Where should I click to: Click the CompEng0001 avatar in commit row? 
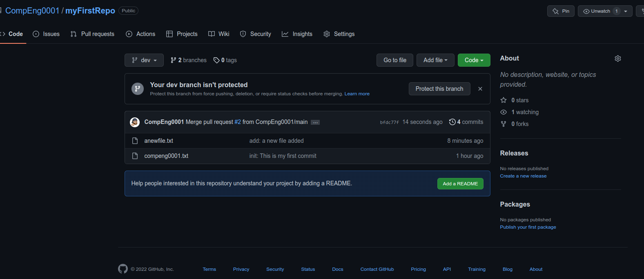click(135, 122)
